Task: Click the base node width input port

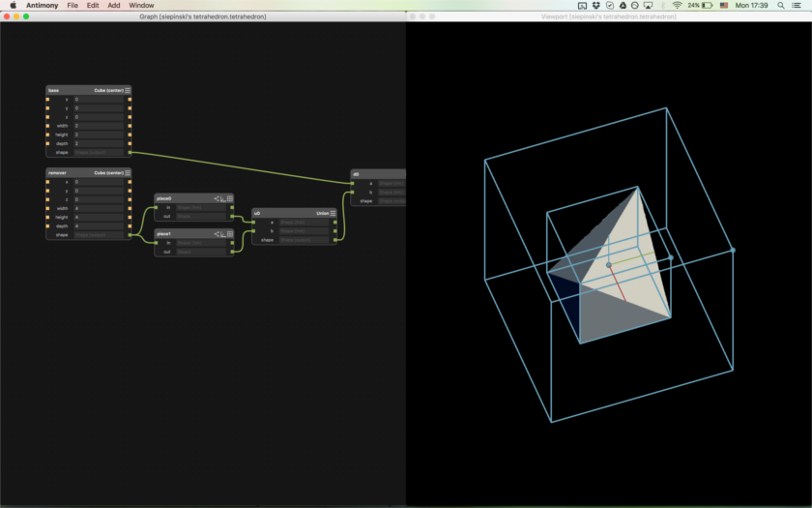Action: coord(47,126)
